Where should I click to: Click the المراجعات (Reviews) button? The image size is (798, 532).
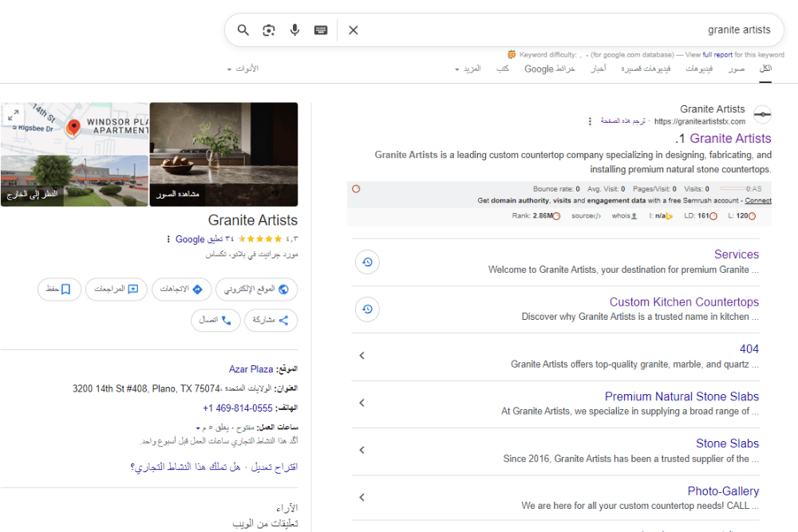pyautogui.click(x=116, y=290)
